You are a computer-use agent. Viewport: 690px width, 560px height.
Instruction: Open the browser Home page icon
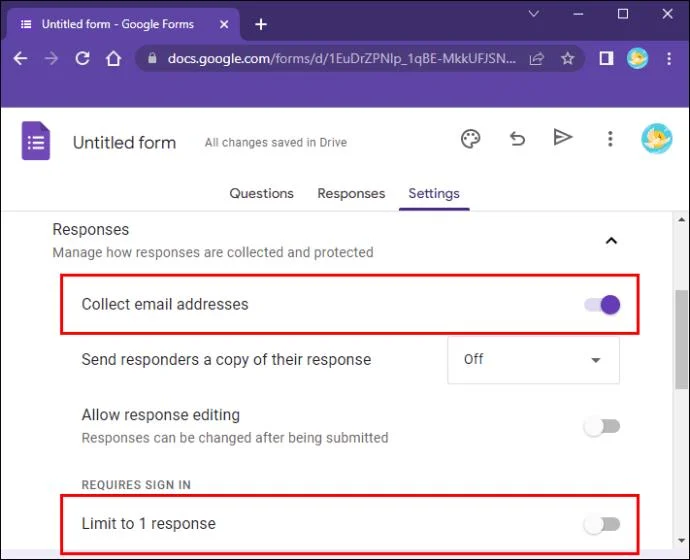pyautogui.click(x=114, y=58)
